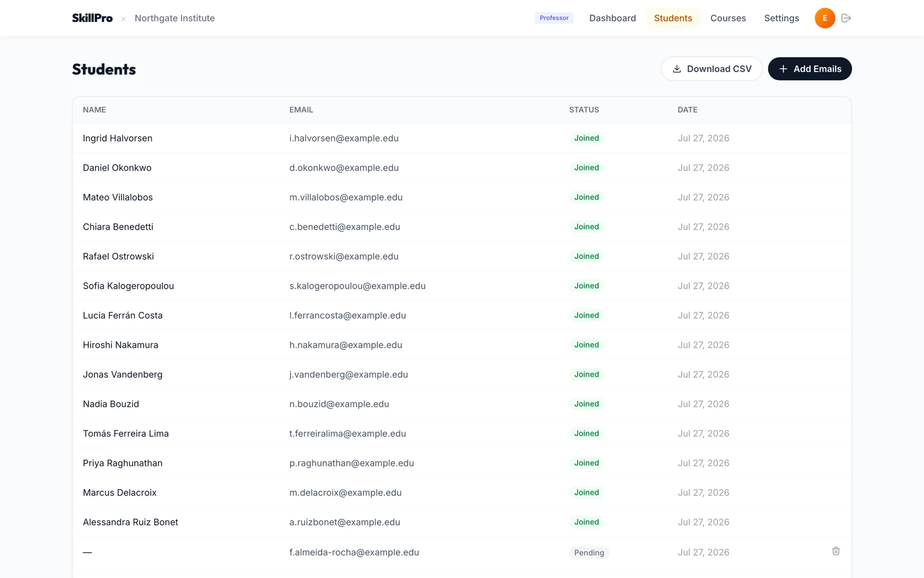This screenshot has width=924, height=578.
Task: Select Lucia Ferrán Costa
Action: (123, 315)
